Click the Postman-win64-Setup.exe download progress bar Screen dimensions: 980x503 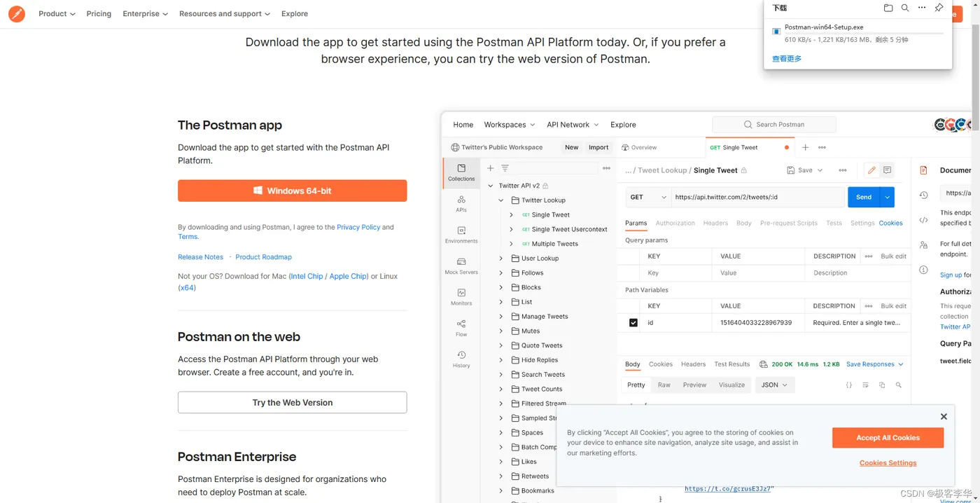click(864, 34)
